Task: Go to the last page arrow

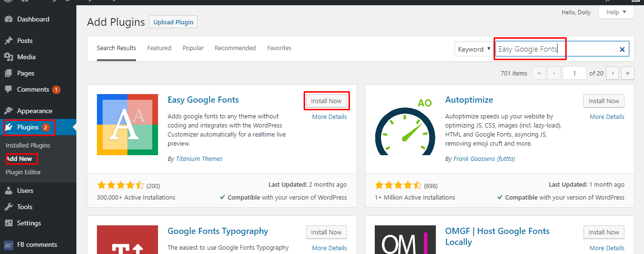Action: point(628,73)
